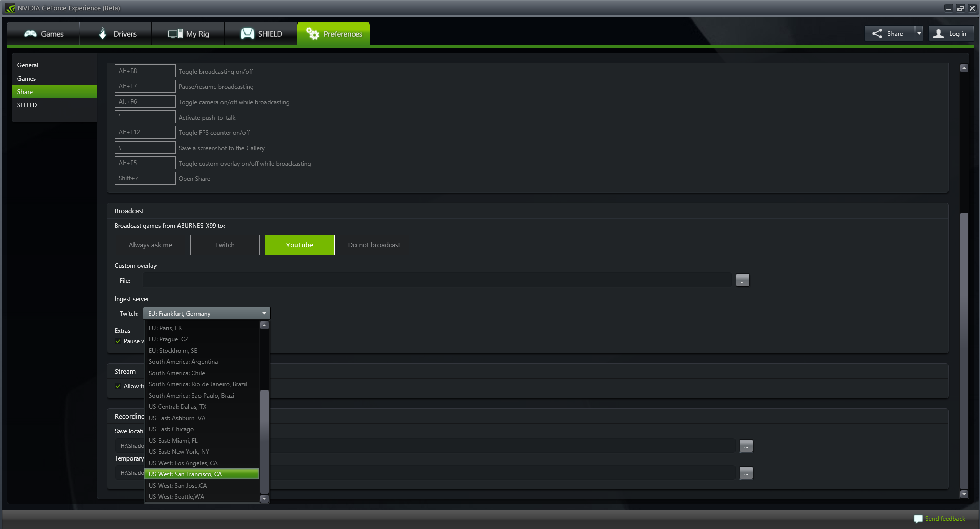The width and height of the screenshot is (980, 529).
Task: Click main panel scroll-down arrow
Action: click(964, 494)
